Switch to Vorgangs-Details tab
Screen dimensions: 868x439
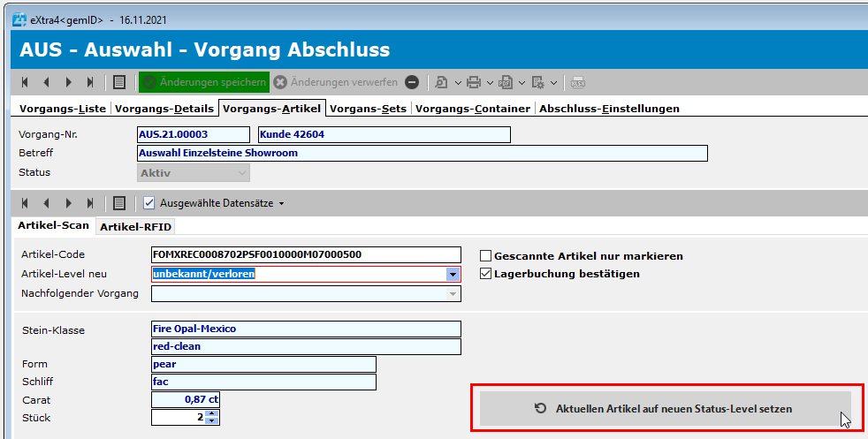(164, 109)
